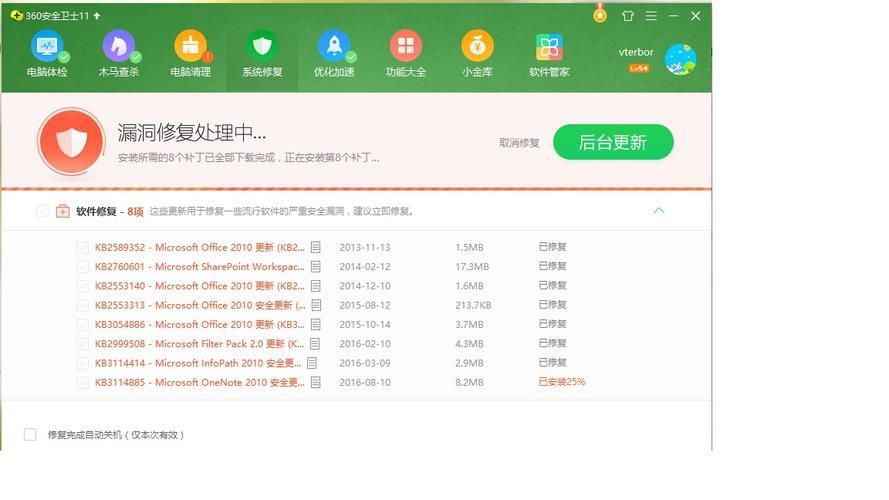The width and height of the screenshot is (889, 500).
Task: Open KB3114414 InfoPath 2010 link
Action: (197, 363)
